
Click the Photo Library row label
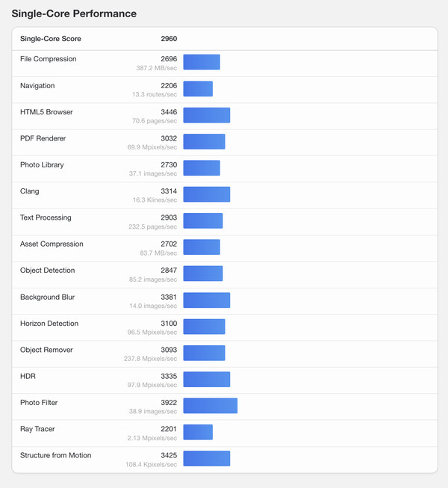tap(42, 165)
